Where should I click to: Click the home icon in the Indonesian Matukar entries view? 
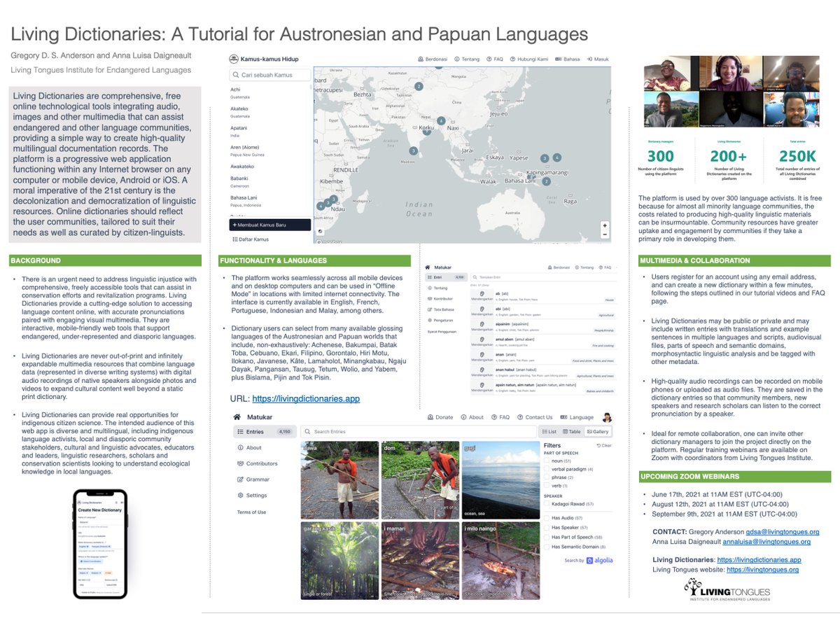click(x=428, y=267)
